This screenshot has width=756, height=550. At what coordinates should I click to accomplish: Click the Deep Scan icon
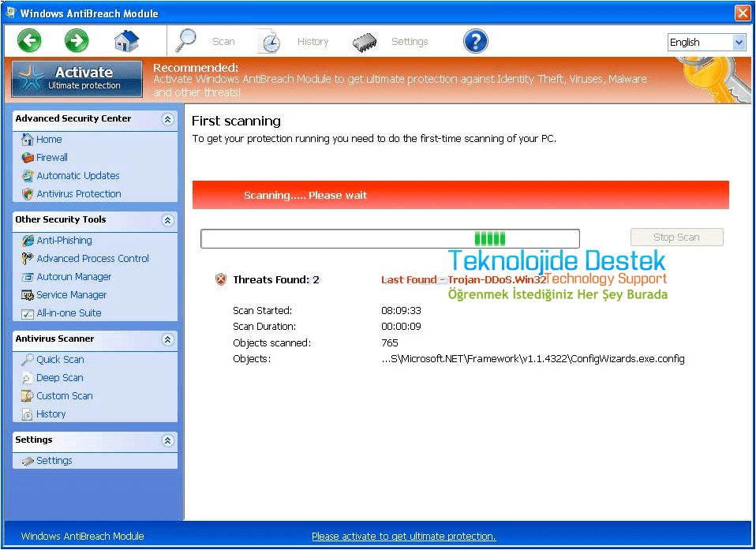click(28, 378)
